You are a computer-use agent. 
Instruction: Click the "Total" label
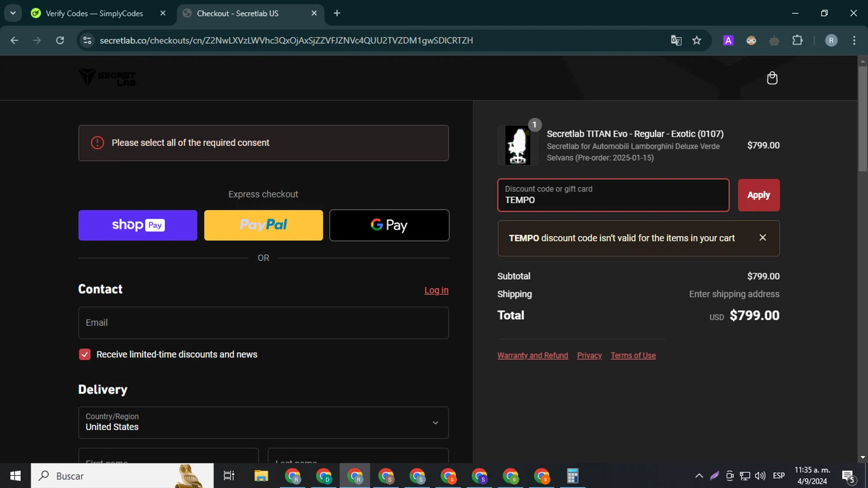511,315
